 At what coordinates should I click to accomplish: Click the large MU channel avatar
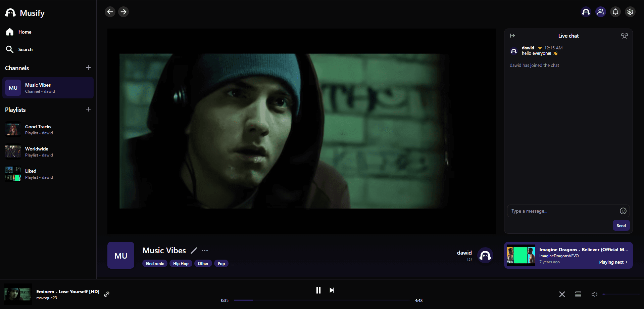(121, 255)
